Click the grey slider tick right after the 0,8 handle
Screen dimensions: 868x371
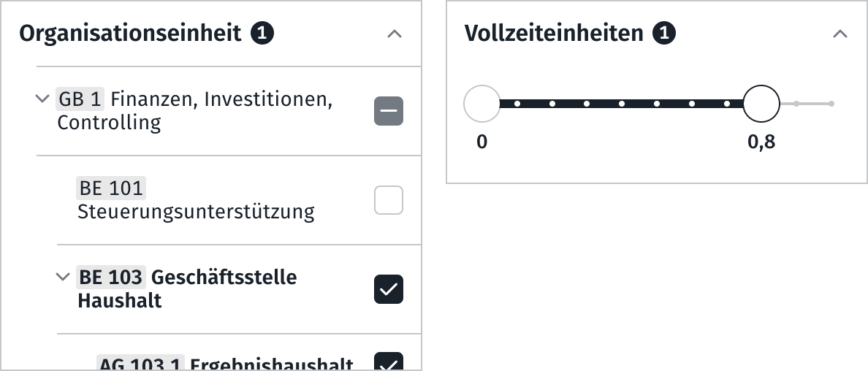[x=796, y=104]
